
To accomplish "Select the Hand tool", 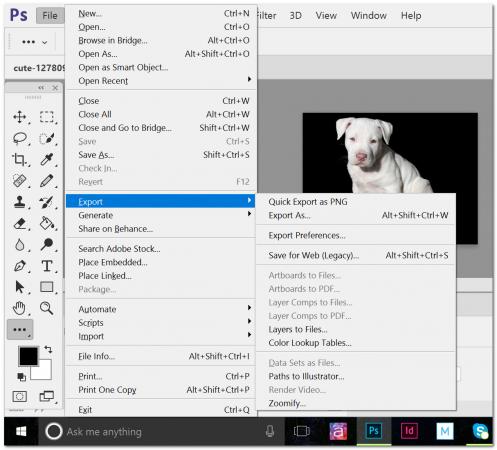I will (x=20, y=308).
